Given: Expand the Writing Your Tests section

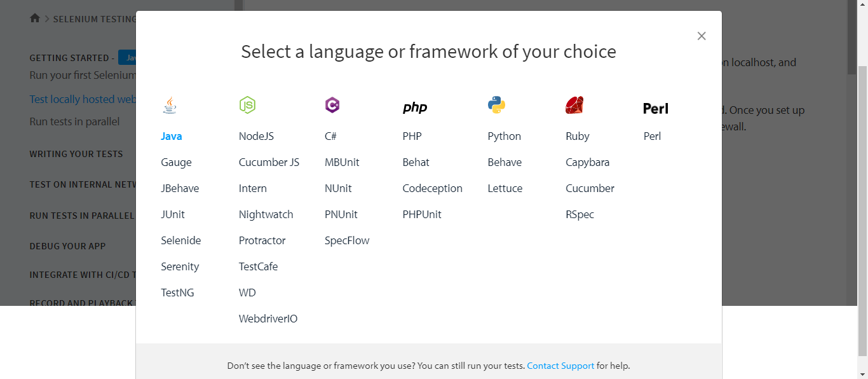Looking at the screenshot, I should click(x=76, y=154).
